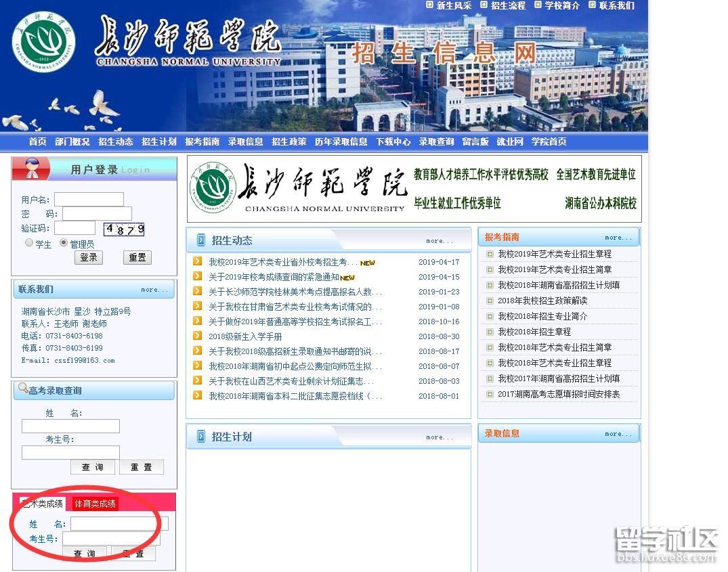Open 招生政策 in the navigation bar
Viewport: 728px width, 572px height.
point(288,141)
